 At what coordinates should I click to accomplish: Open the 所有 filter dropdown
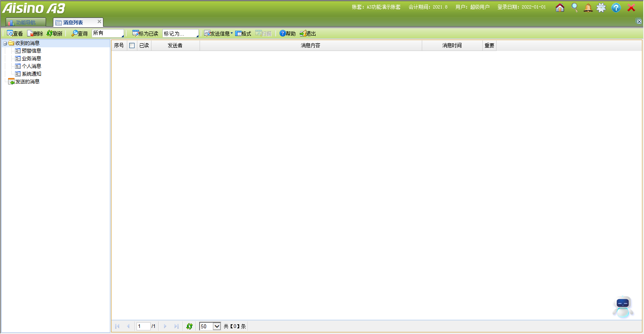(x=108, y=34)
